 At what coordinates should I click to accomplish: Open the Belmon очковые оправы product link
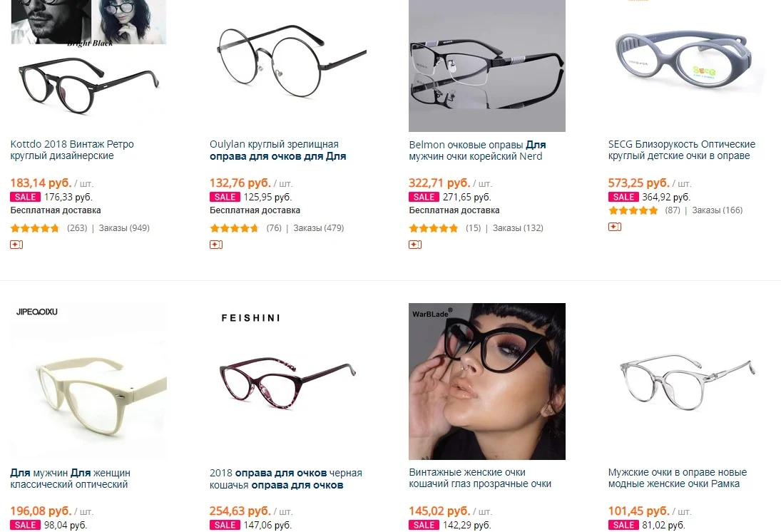[x=477, y=150]
